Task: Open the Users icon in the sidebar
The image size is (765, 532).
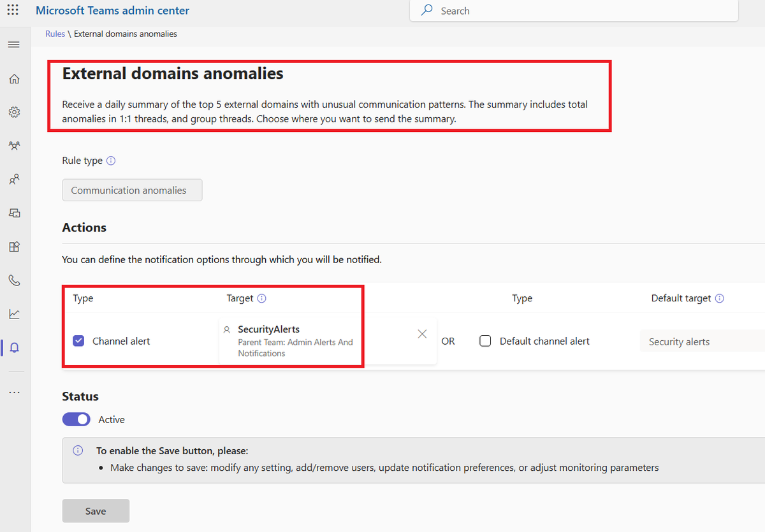Action: 14,180
